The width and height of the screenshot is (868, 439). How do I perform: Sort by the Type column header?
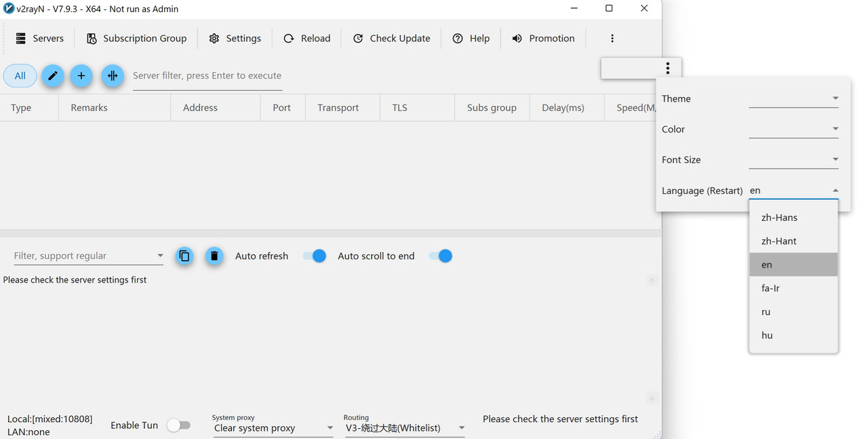tap(29, 108)
